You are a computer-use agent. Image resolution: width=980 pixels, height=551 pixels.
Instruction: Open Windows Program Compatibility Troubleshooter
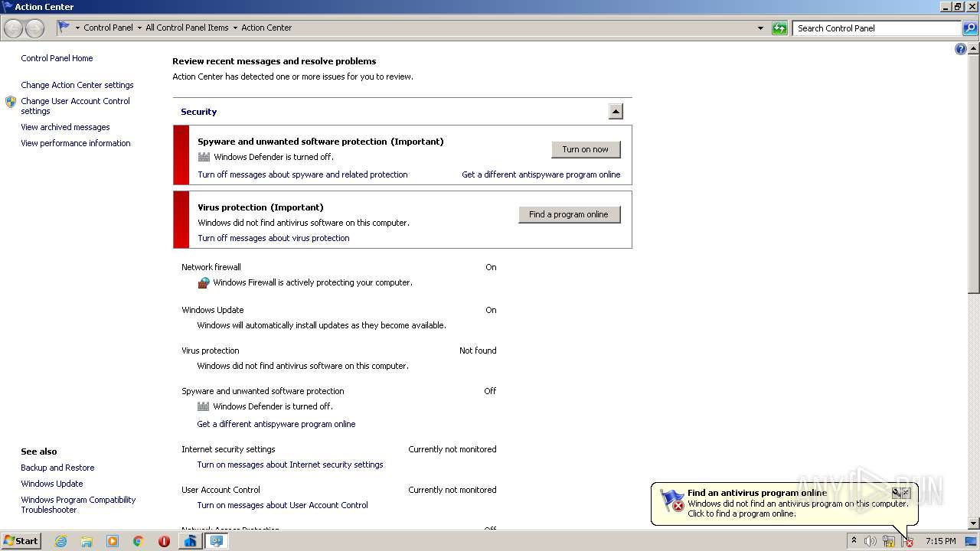[78, 504]
